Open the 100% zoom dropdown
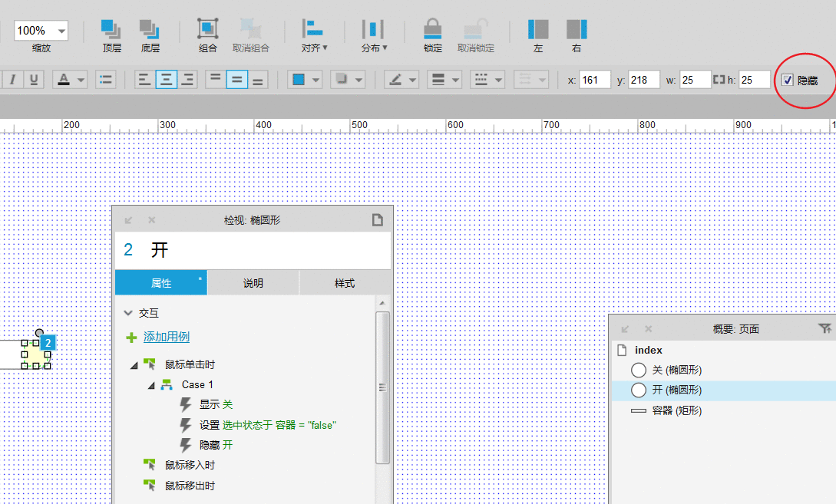The width and height of the screenshot is (836, 504). click(x=62, y=31)
